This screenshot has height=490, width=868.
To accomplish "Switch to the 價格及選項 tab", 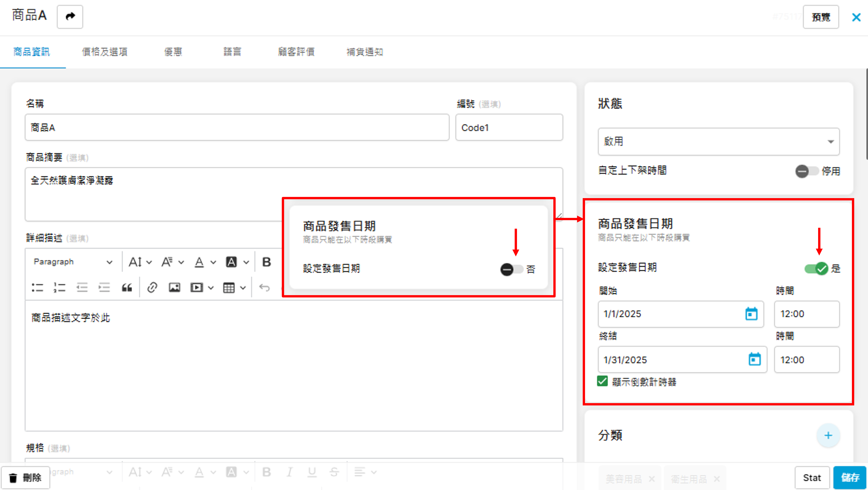I will coord(105,52).
